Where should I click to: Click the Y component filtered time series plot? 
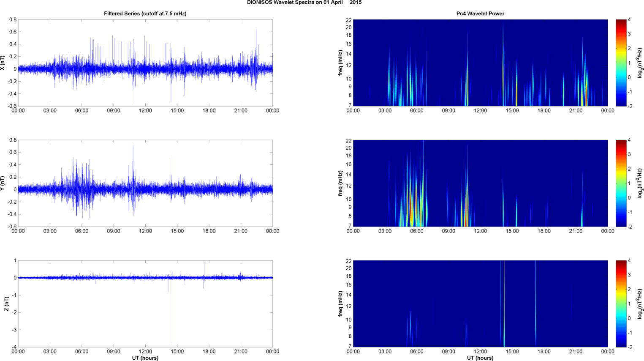pyautogui.click(x=145, y=183)
